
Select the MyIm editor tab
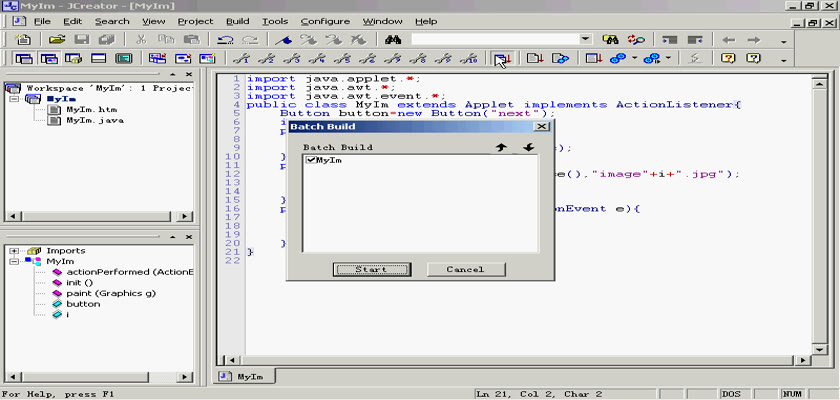pyautogui.click(x=244, y=376)
